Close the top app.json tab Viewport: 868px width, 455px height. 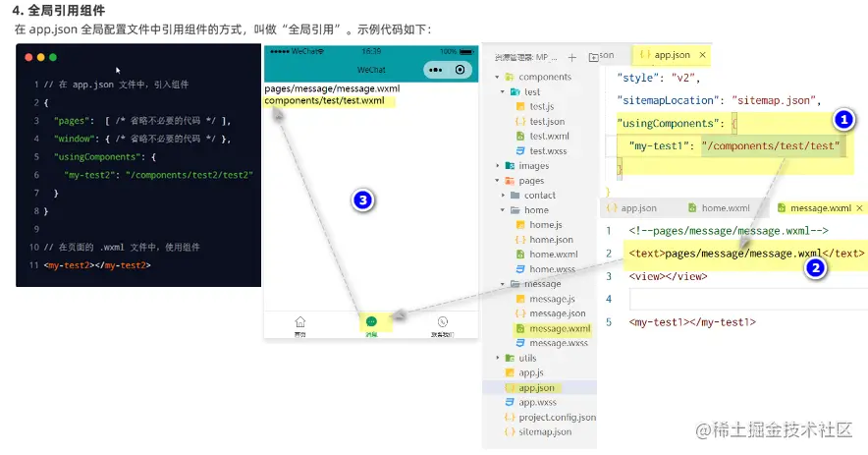pyautogui.click(x=702, y=55)
